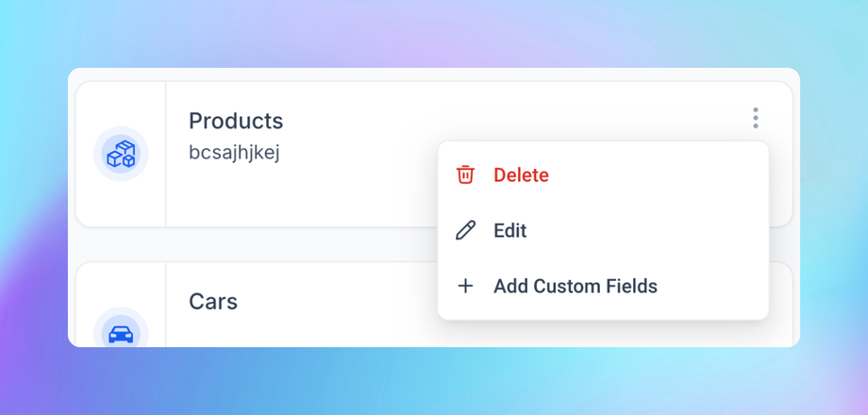Viewport: 868px width, 415px height.
Task: Select the Edit menu entry
Action: click(509, 231)
